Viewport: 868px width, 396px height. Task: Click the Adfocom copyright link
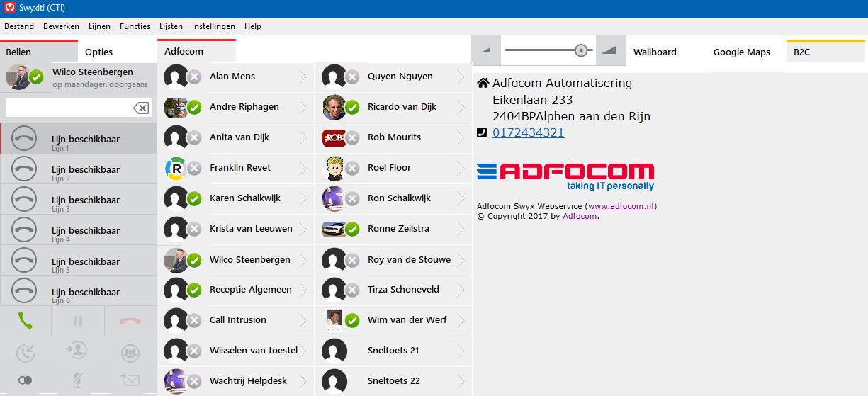point(580,216)
